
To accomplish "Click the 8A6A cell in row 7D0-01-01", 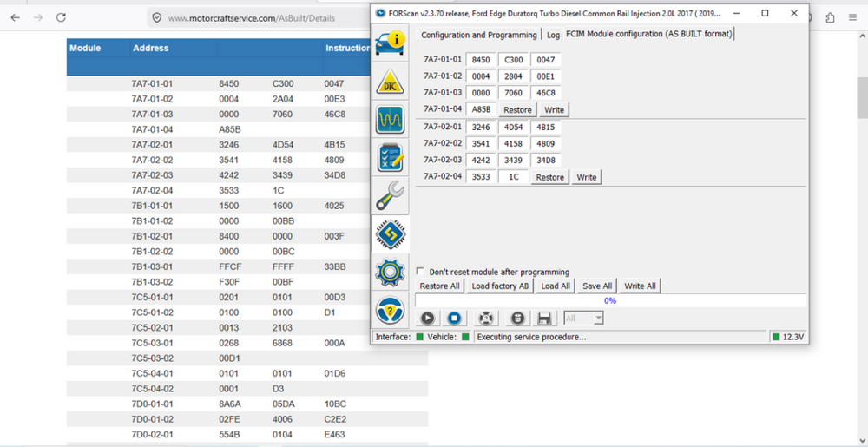I will (230, 404).
